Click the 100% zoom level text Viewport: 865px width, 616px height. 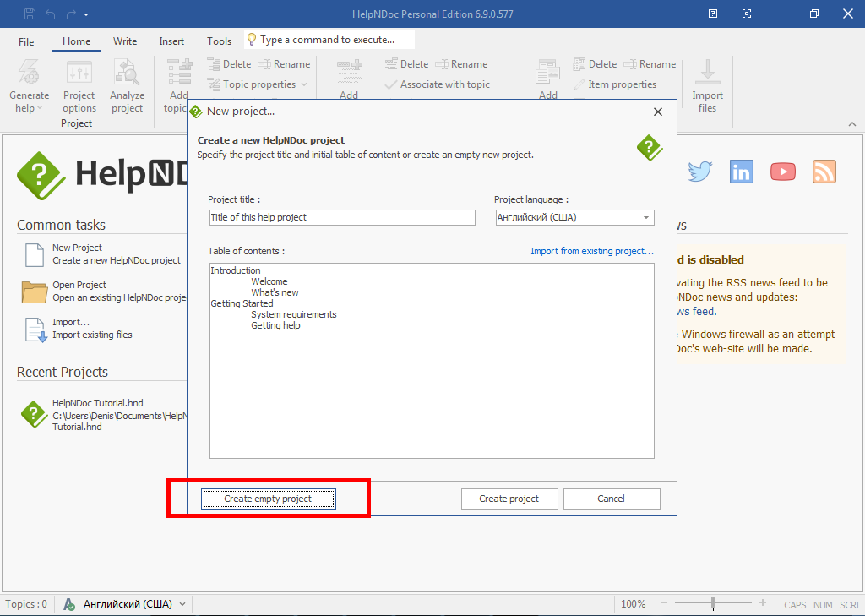point(634,604)
